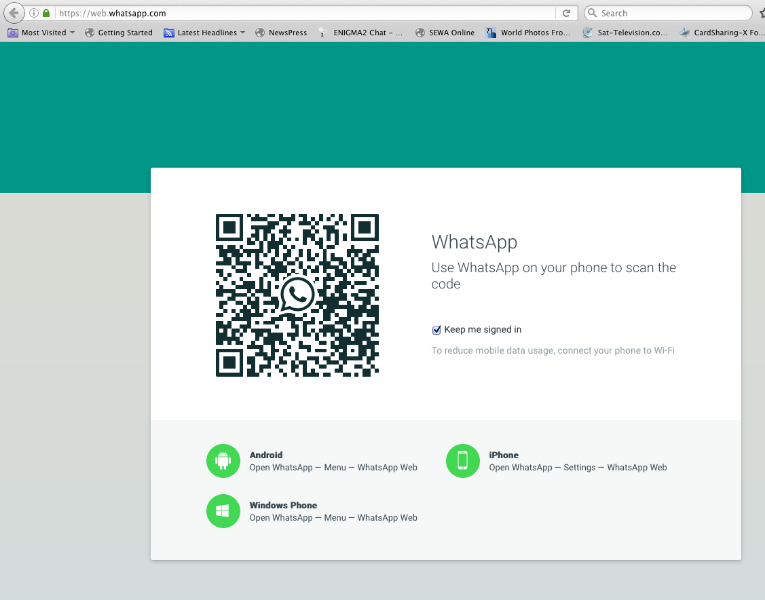The height and width of the screenshot is (600, 765).
Task: Open the CardSharing-X bookmark
Action: pos(721,33)
